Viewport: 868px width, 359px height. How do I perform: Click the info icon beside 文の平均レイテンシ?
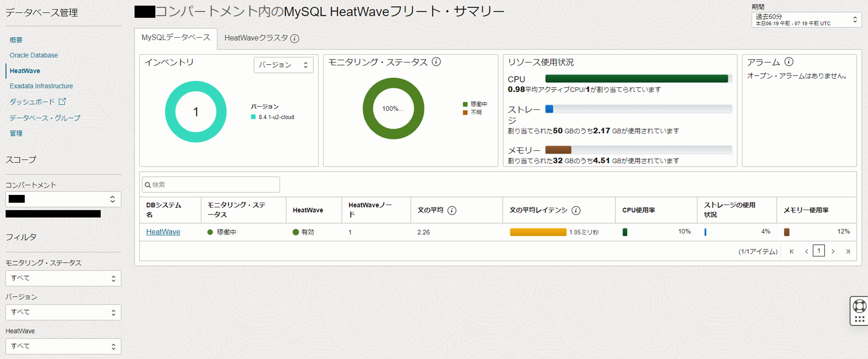(x=576, y=211)
